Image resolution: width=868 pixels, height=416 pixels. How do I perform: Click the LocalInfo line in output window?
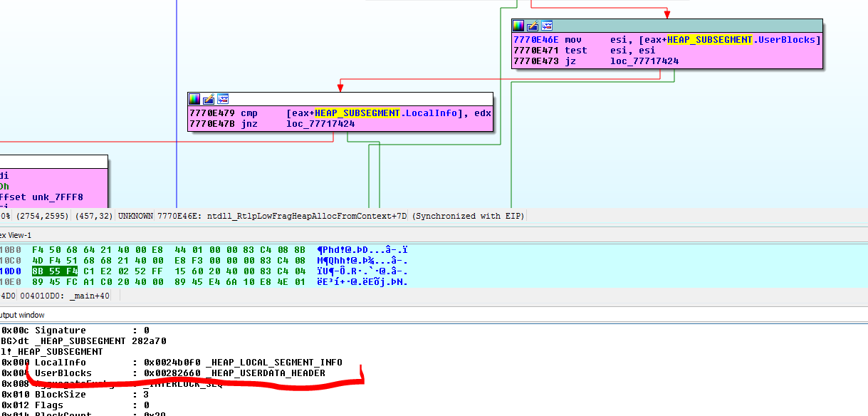point(171,363)
